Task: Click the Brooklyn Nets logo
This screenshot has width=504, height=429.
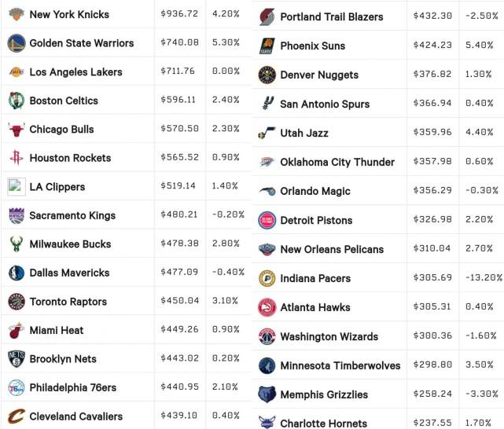Action: [x=16, y=359]
